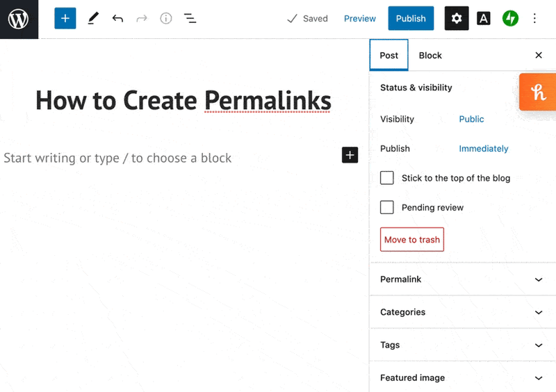556x392 pixels.
Task: Click the blue Publish button
Action: click(411, 19)
